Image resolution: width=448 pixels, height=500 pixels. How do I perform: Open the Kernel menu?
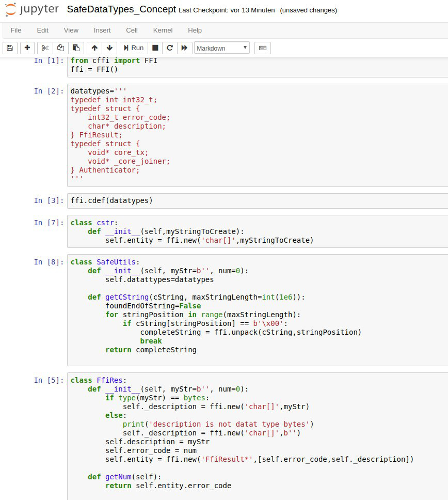pos(163,30)
